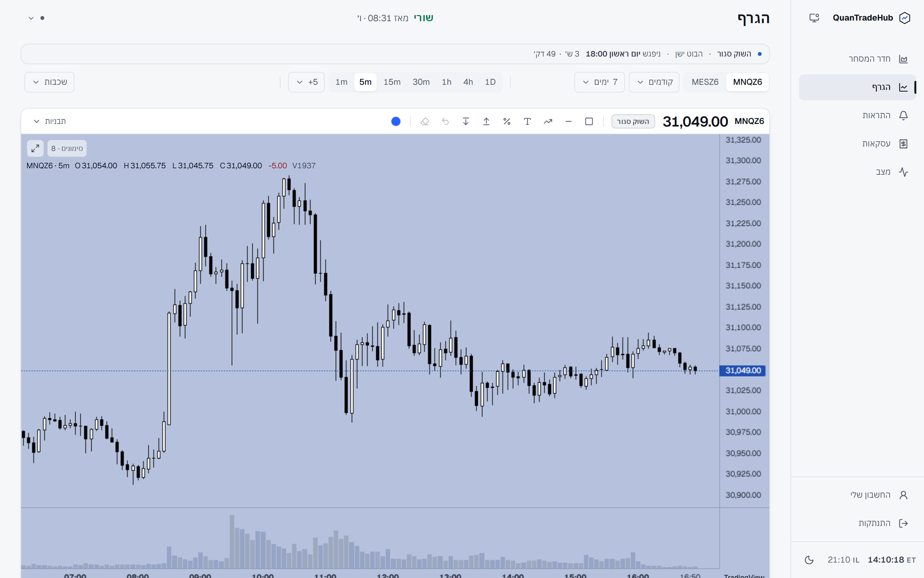Select the down arrow marker tool
This screenshot has height=578, width=924.
coord(466,122)
